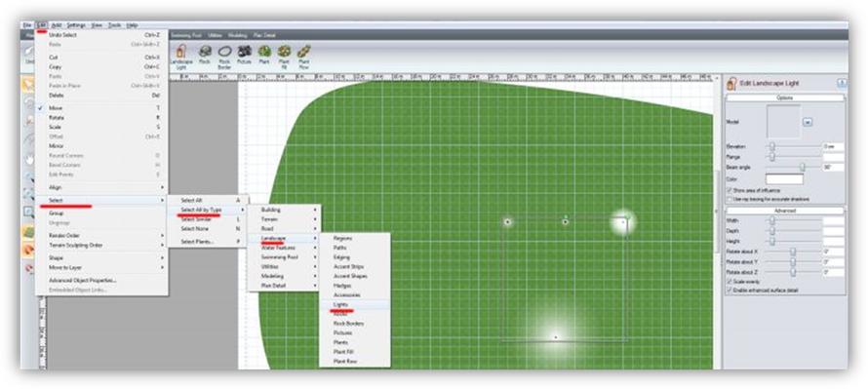Click the Beam angle value field
Image resolution: width=868 pixels, height=389 pixels.
[833, 167]
